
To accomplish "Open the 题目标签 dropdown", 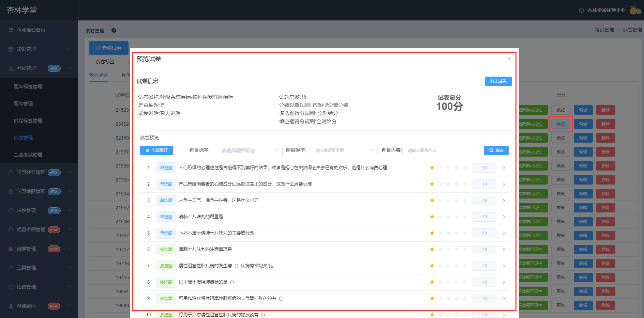I will coord(250,150).
